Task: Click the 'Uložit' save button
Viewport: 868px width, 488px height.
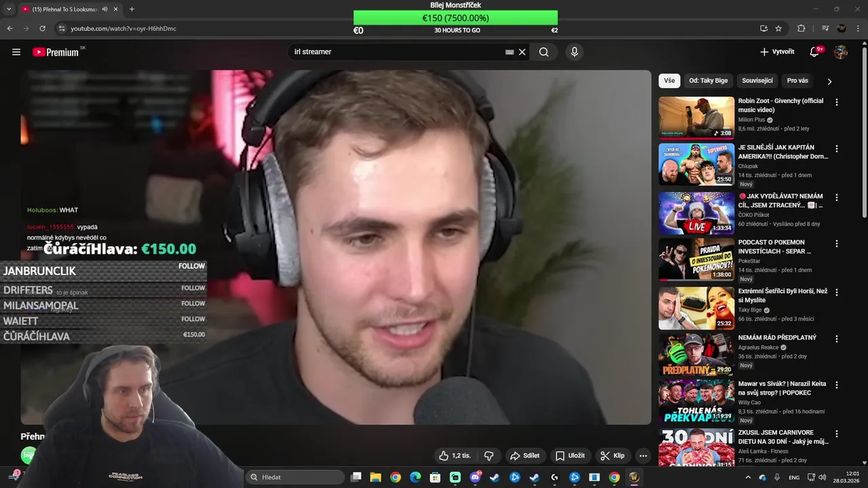Action: coord(570,455)
